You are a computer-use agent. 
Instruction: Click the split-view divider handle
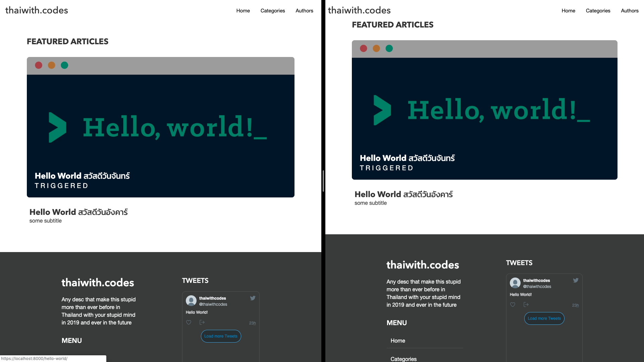[x=323, y=181]
